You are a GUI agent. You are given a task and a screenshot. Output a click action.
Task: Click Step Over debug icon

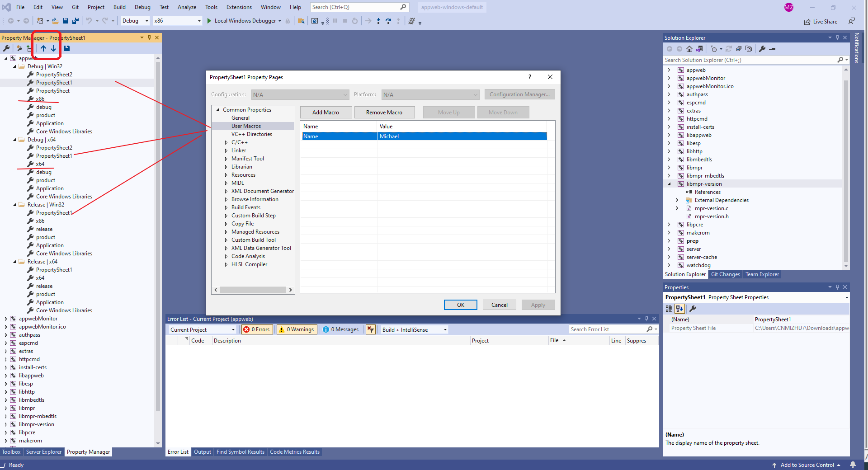coord(388,21)
